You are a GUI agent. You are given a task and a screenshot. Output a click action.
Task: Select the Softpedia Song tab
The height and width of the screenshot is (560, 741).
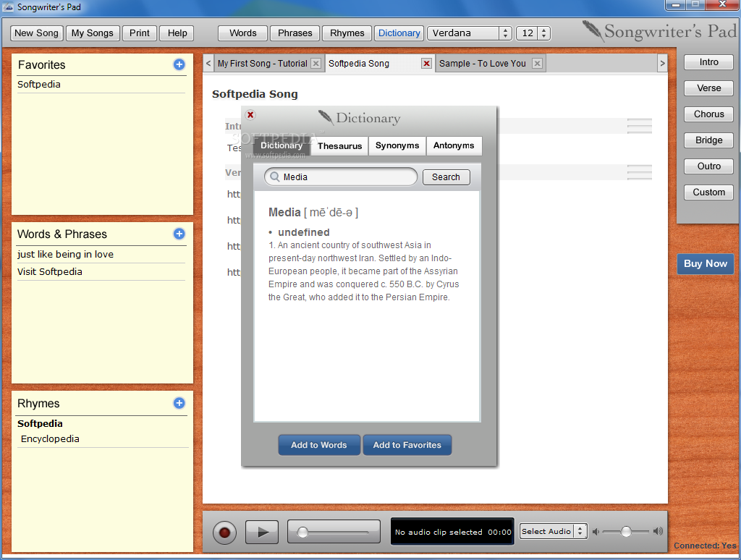[359, 64]
